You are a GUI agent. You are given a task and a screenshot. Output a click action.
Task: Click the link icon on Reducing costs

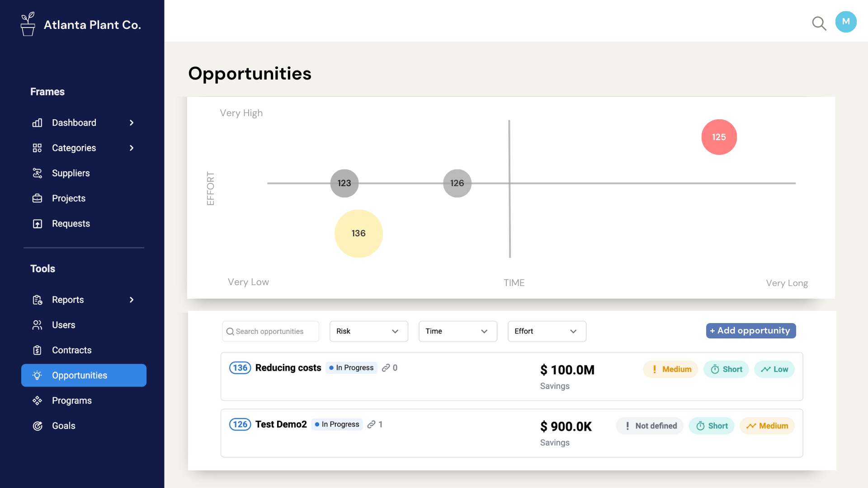click(386, 368)
